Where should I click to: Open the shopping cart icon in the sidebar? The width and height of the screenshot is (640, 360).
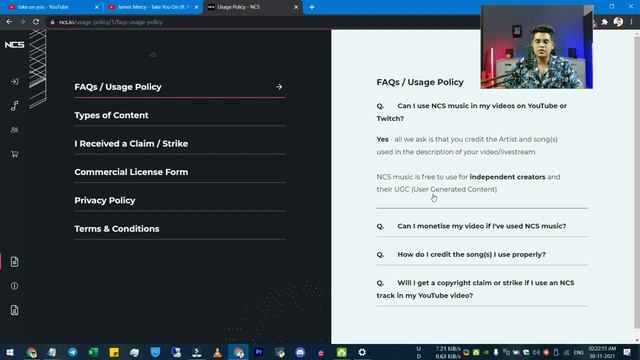(x=14, y=154)
